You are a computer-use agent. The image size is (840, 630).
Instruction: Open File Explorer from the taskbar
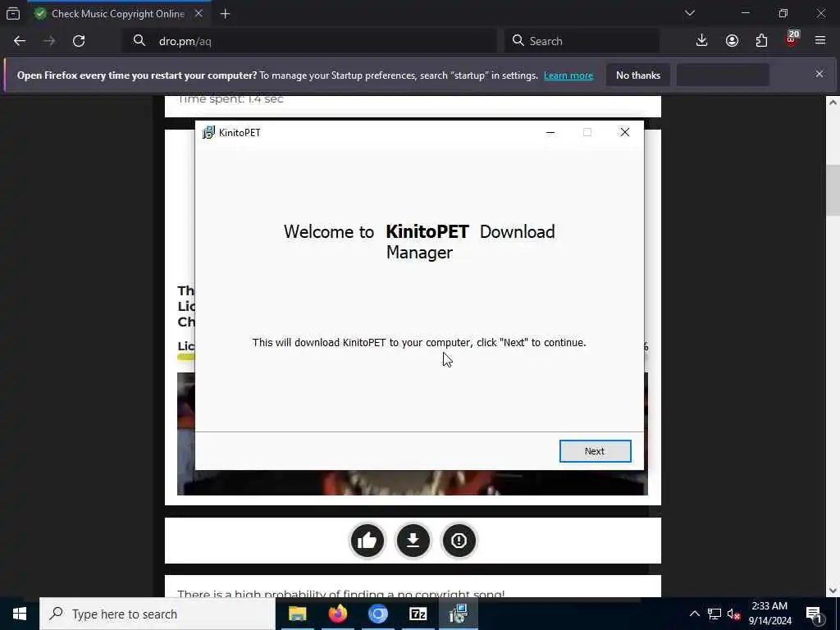coord(297,614)
